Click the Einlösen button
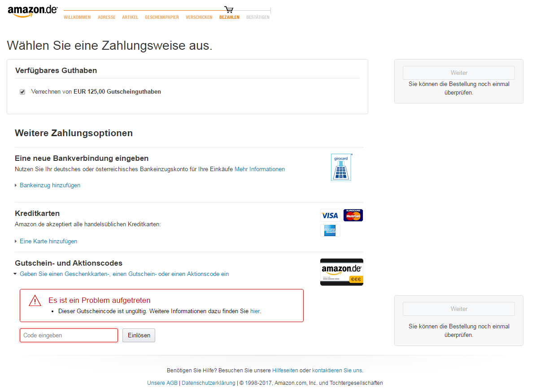The image size is (536, 392). pyautogui.click(x=139, y=335)
